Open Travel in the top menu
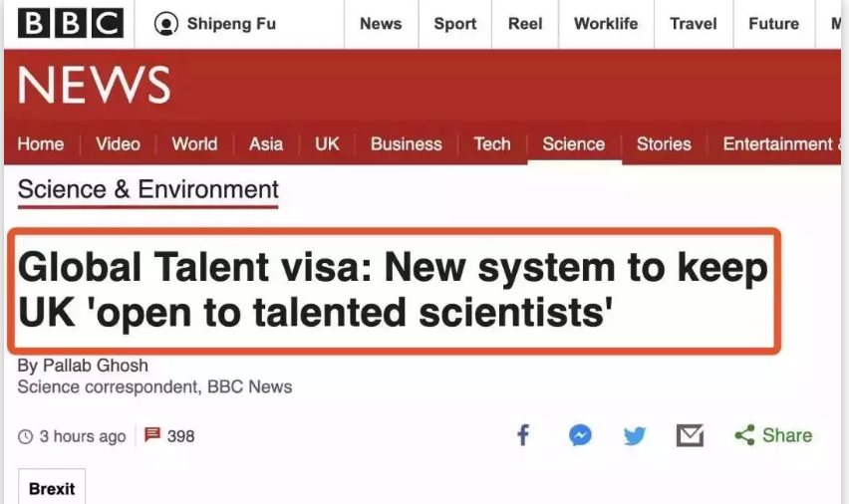849x504 pixels. 693,24
